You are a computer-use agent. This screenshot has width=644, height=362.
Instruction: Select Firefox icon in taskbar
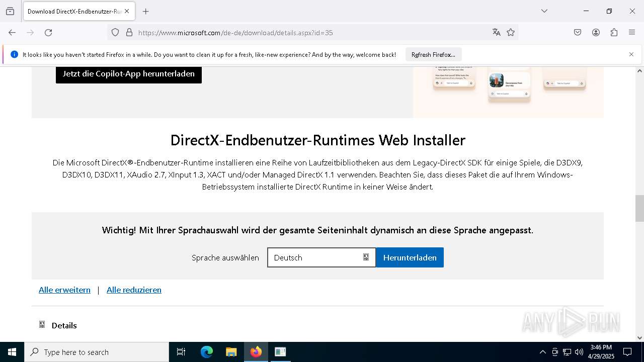pos(256,352)
